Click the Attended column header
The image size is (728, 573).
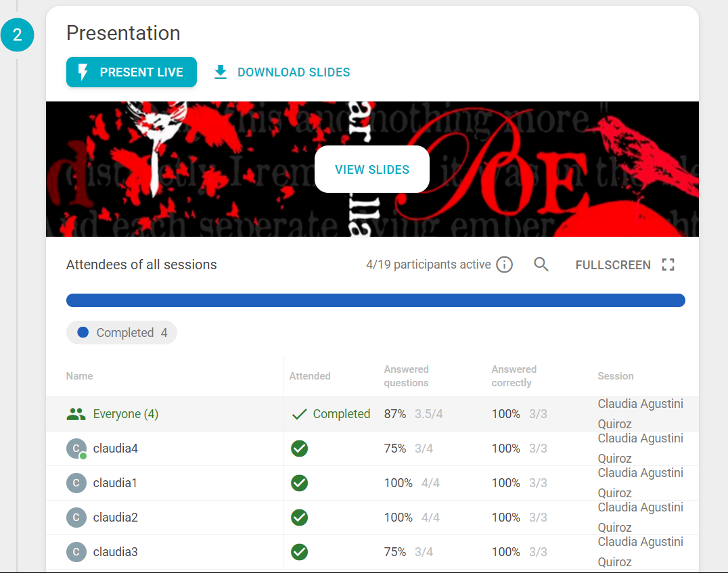click(310, 376)
